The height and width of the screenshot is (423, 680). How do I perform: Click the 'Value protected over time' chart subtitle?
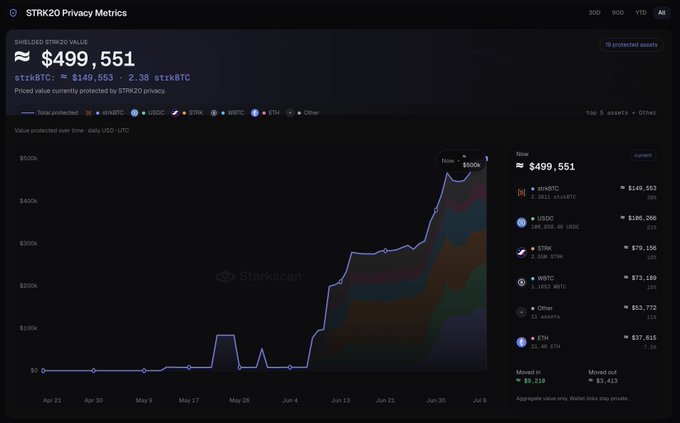[72, 131]
